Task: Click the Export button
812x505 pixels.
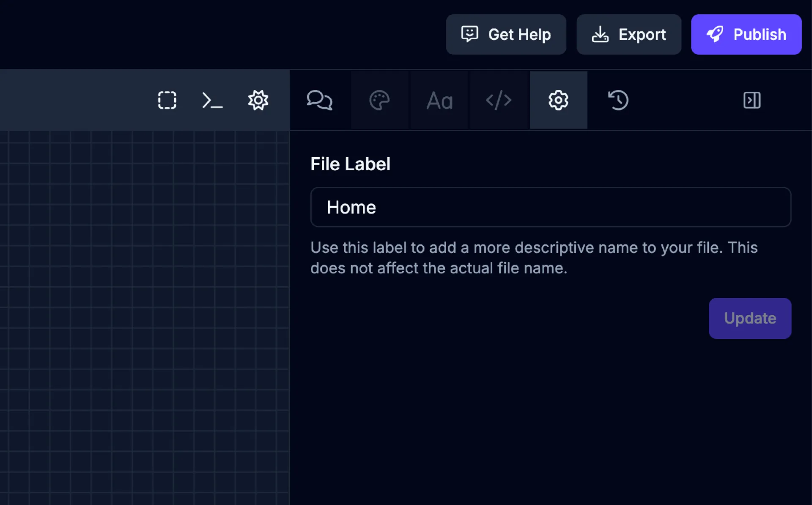Action: click(628, 34)
